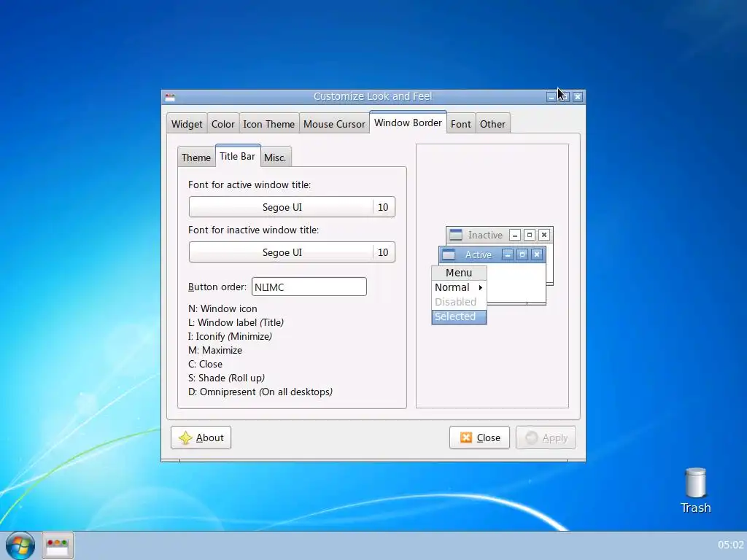Click maximize on Active preview window

(522, 254)
